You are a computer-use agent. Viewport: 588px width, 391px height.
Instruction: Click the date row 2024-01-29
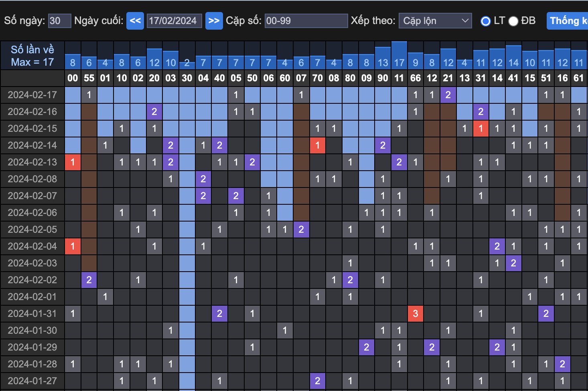tap(32, 347)
